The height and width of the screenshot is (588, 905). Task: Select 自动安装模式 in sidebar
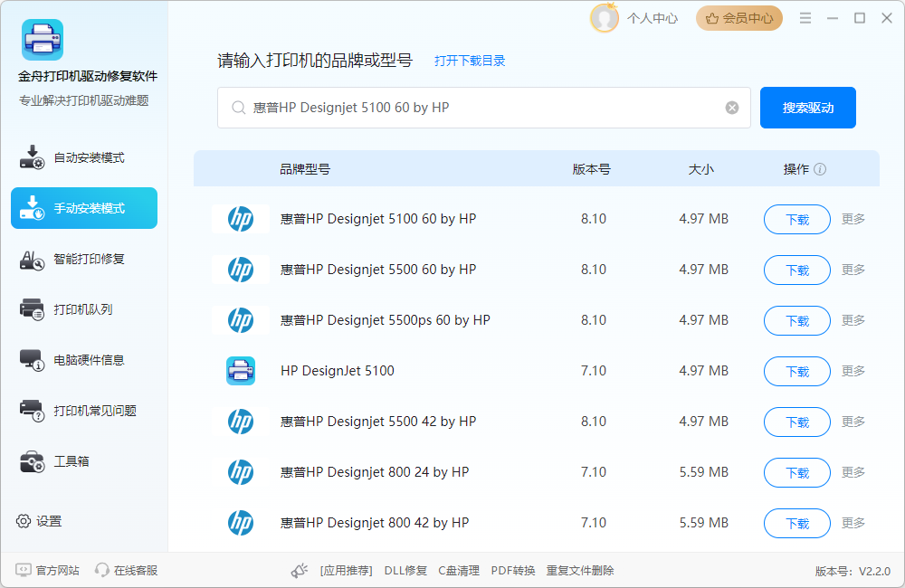tap(84, 157)
